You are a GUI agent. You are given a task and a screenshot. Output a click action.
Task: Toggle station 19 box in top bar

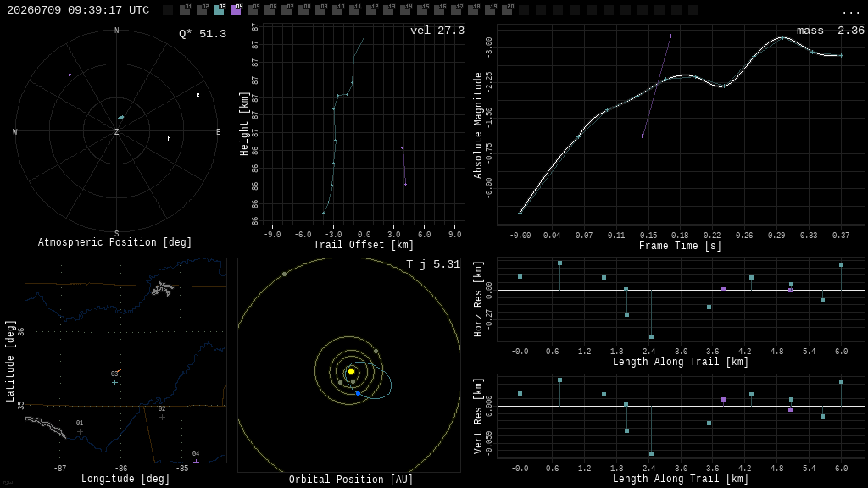[490, 10]
